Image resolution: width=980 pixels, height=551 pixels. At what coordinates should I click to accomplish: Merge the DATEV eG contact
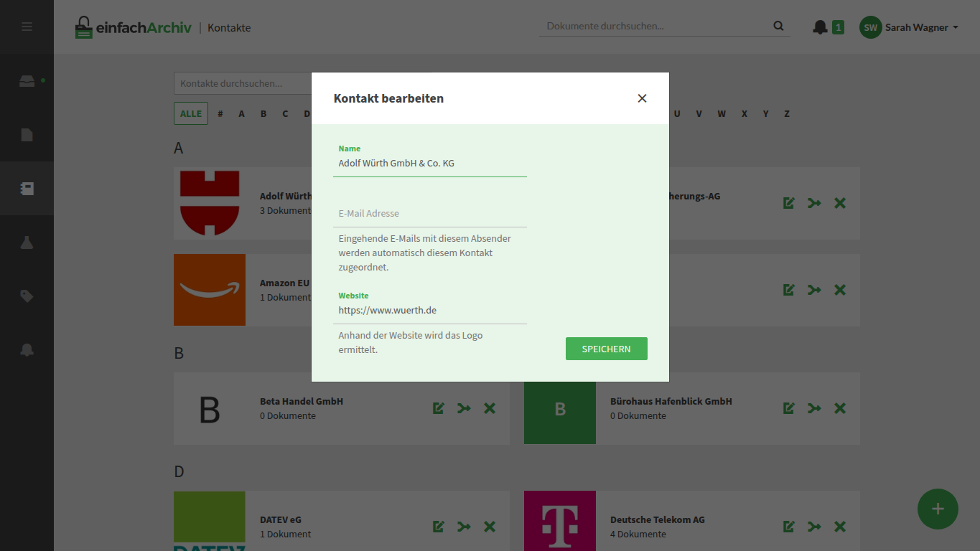pyautogui.click(x=464, y=527)
